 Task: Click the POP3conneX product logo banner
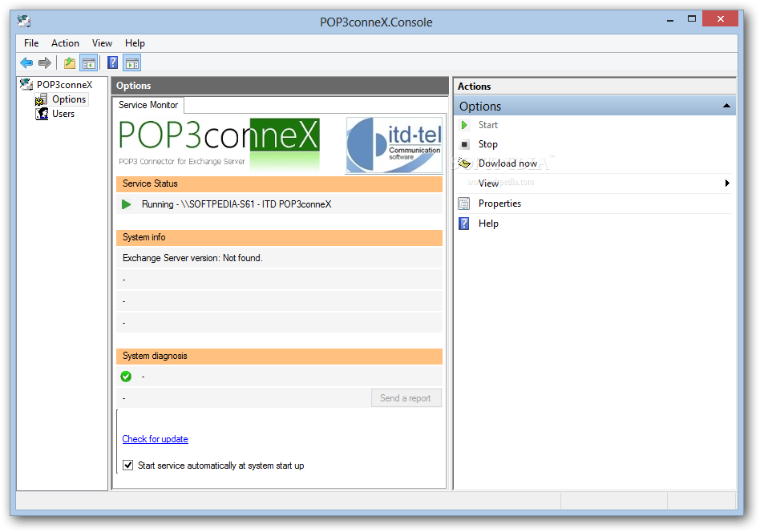coord(219,143)
